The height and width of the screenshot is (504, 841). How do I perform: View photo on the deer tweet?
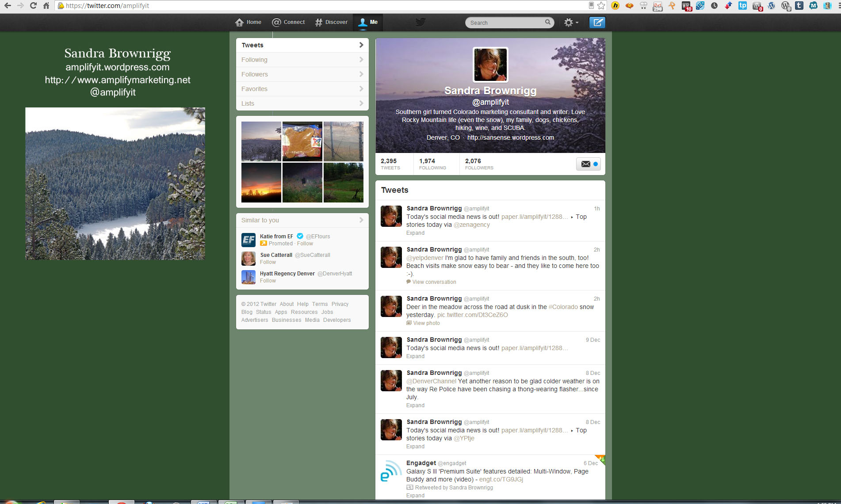click(423, 323)
